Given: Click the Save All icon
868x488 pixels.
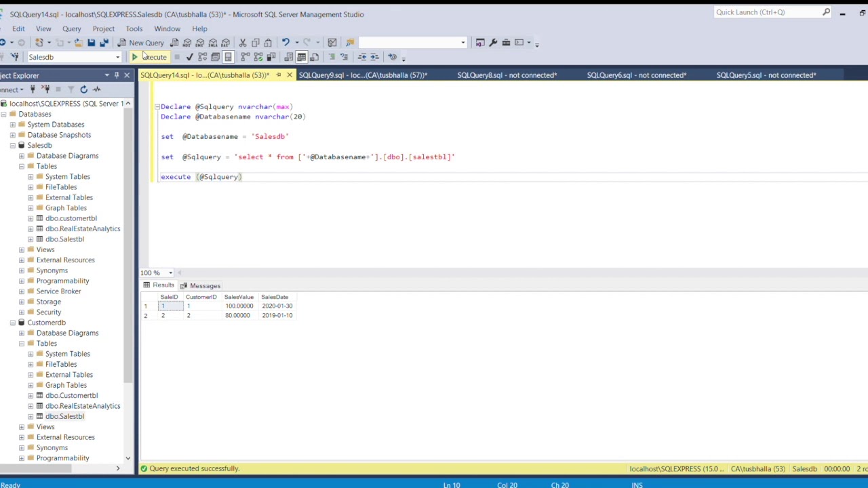Looking at the screenshot, I should (104, 43).
